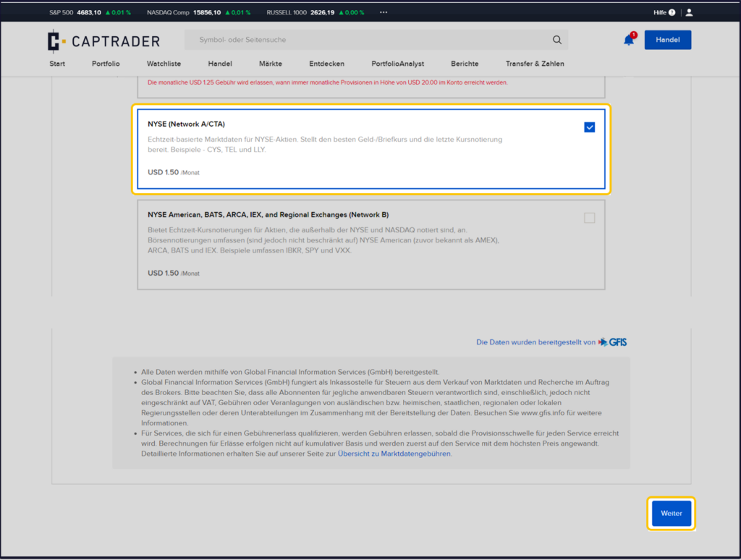Click the RUSSELL 1000 ticker value
This screenshot has height=560, width=741.
pyautogui.click(x=322, y=13)
